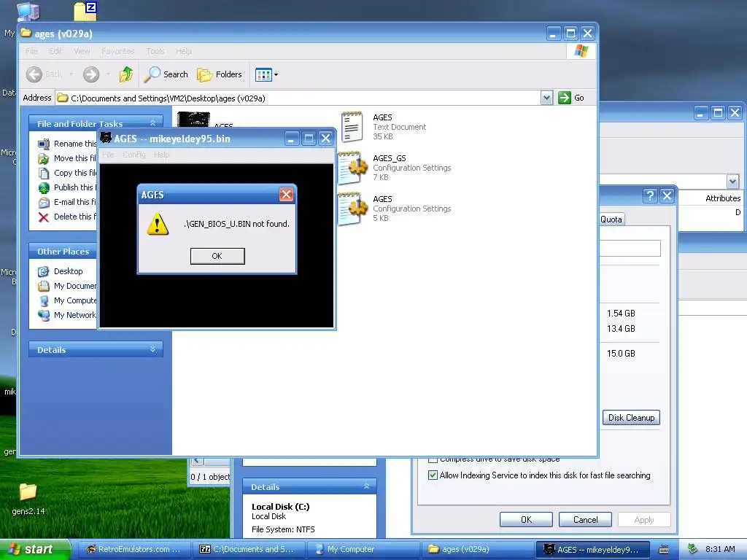Collapse Details panel in My Computer window

tap(366, 486)
